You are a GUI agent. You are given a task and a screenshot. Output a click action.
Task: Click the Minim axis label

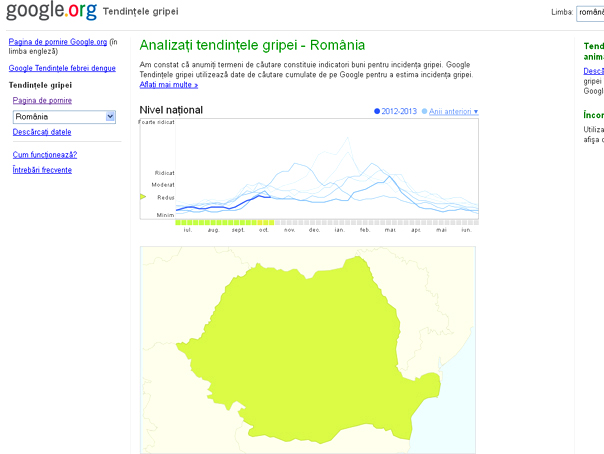pyautogui.click(x=165, y=215)
